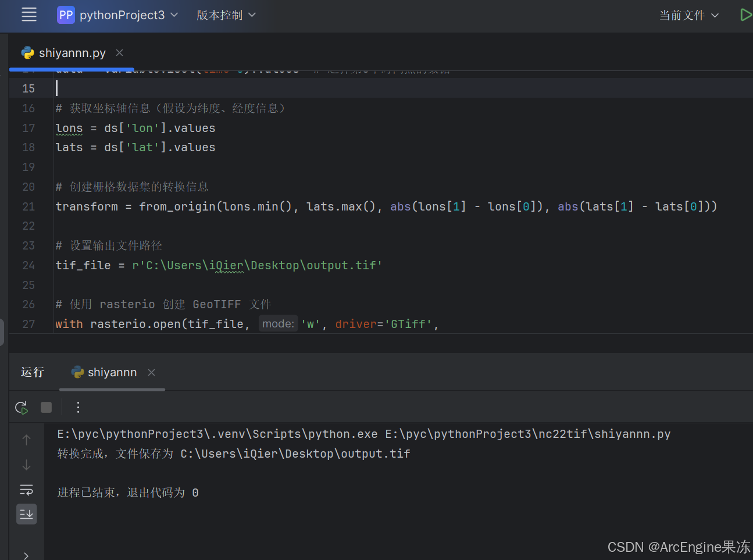Close the shiyannn run tab
This screenshot has width=753, height=560.
coord(151,372)
